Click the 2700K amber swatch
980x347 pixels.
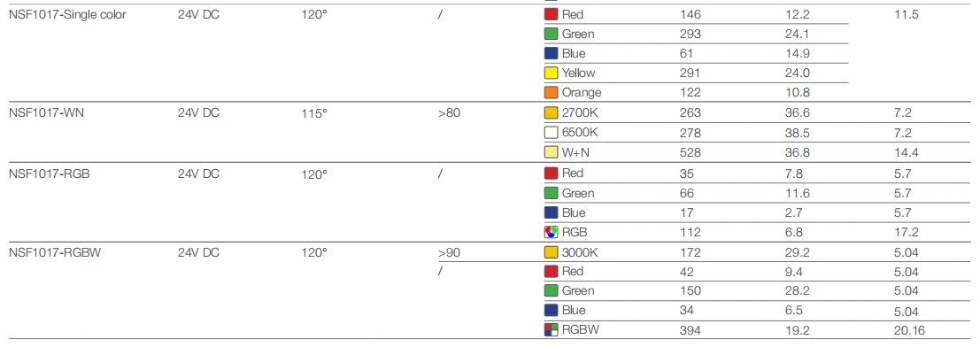(x=551, y=113)
